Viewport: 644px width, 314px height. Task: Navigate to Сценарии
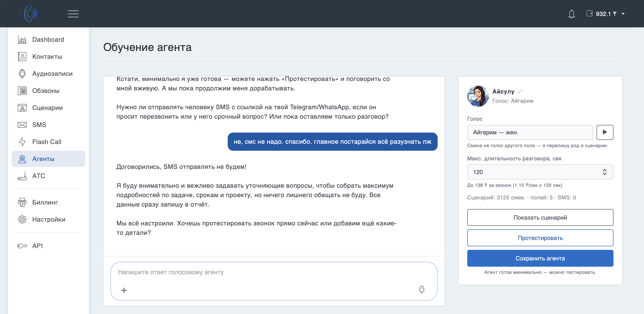48,108
